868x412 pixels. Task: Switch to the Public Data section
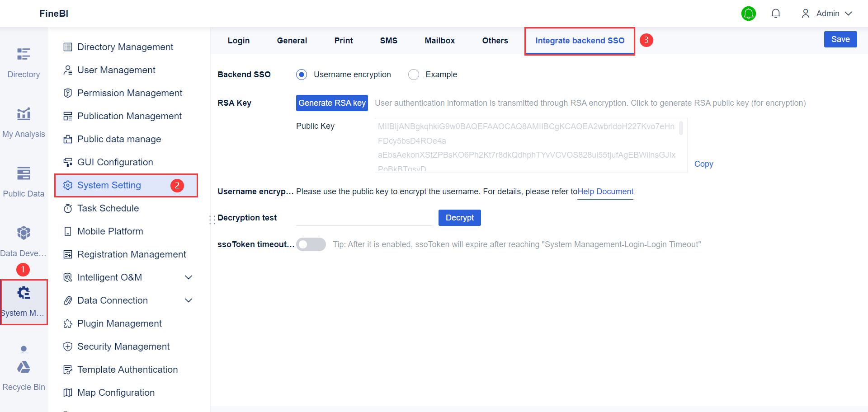[24, 179]
